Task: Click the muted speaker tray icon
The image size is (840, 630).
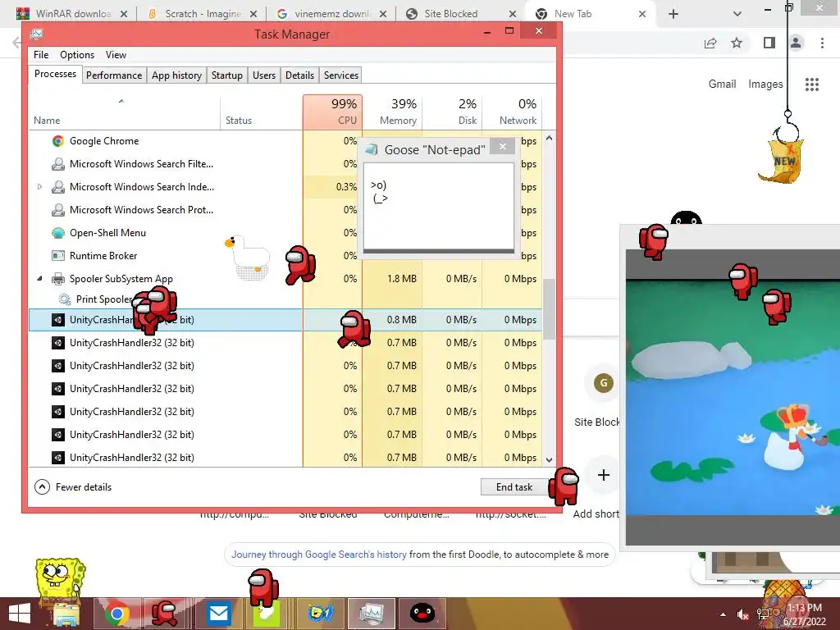Action: coord(742,614)
